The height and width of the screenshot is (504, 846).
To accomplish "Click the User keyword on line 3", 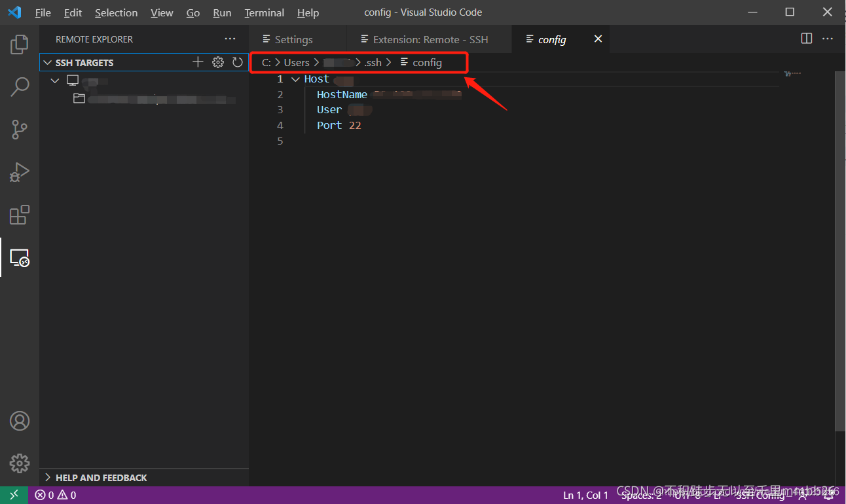I will 329,110.
